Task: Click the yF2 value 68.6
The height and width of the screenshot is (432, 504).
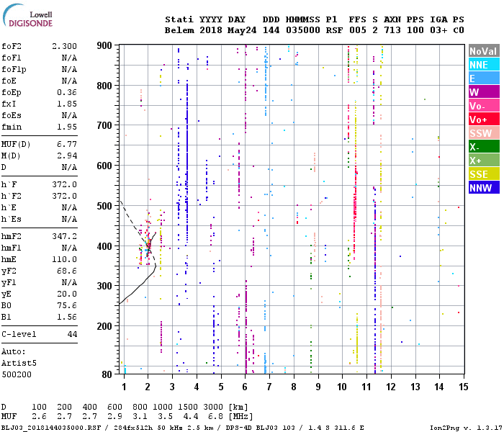Action: coord(67,271)
